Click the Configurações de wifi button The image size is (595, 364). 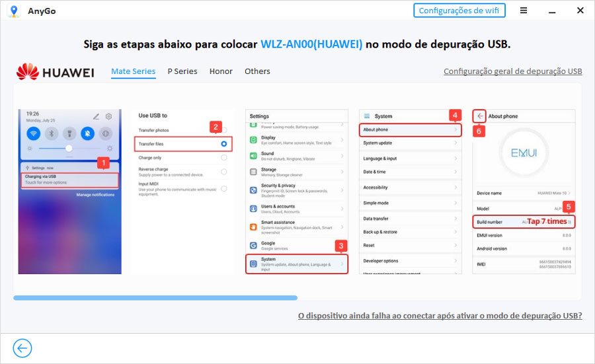[459, 11]
